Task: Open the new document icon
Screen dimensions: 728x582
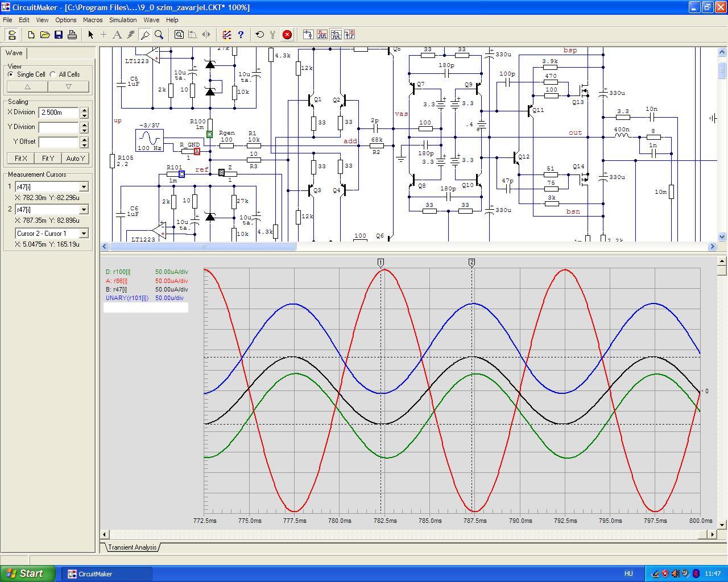Action: 31,35
